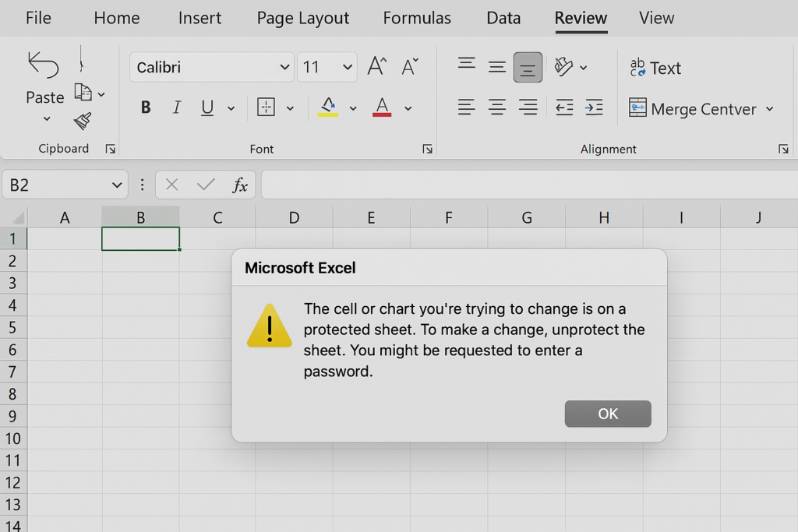Toggle the Bottom Align button

coord(528,68)
